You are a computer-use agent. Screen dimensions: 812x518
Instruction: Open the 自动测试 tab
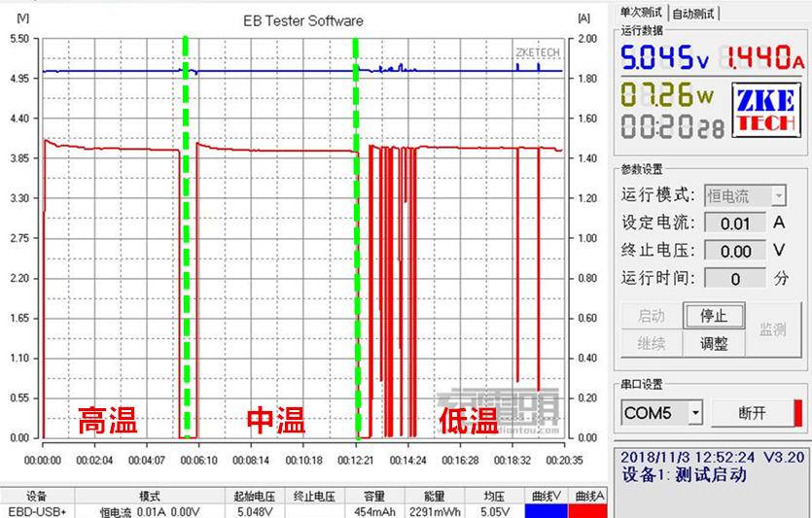[694, 13]
